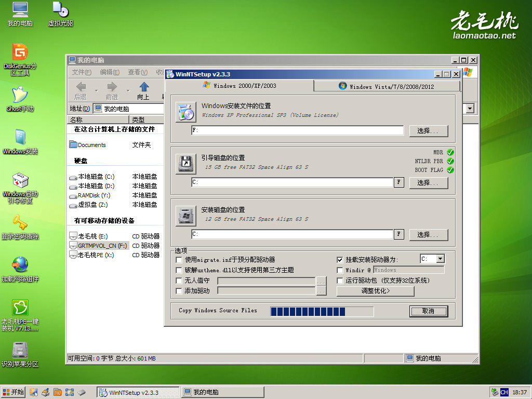
Task: Sort the file list by 类型 column
Action: tap(147, 119)
